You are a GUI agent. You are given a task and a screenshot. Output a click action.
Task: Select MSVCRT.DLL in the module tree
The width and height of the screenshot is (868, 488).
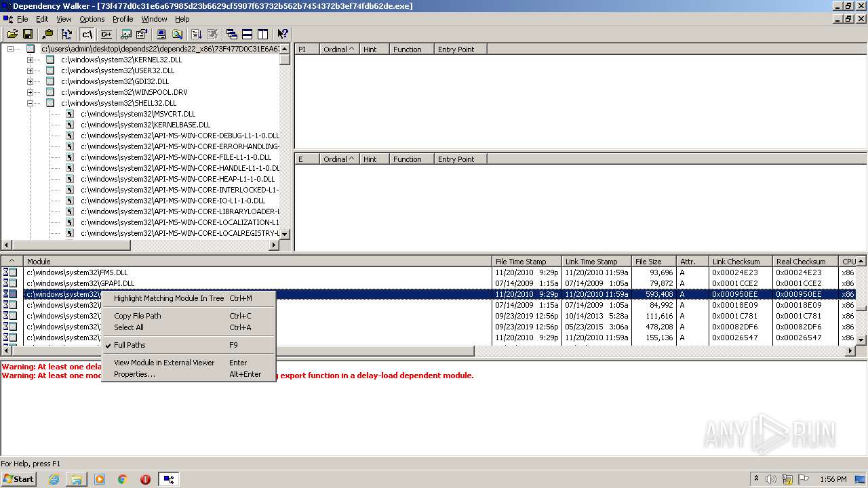[138, 114]
